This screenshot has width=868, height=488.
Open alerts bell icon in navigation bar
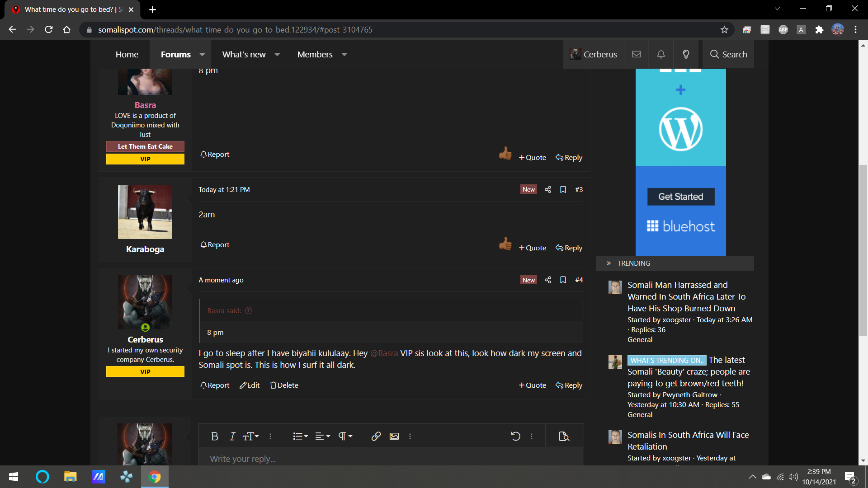tap(661, 54)
